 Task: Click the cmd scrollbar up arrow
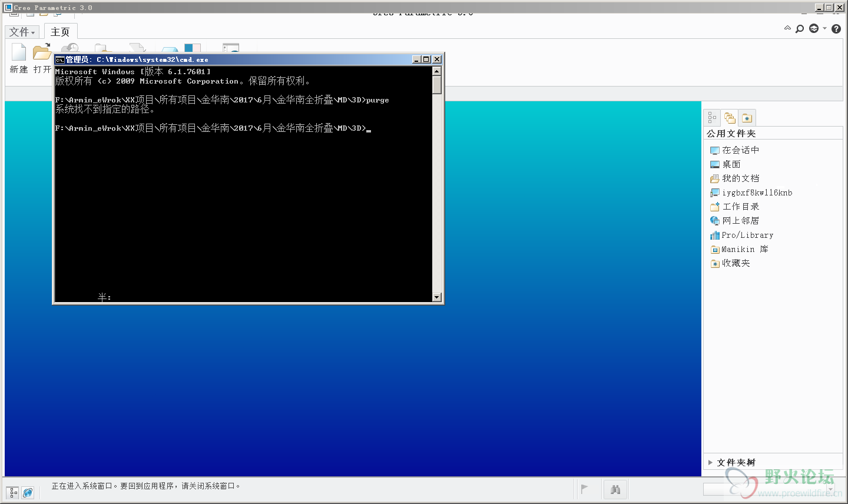click(437, 71)
